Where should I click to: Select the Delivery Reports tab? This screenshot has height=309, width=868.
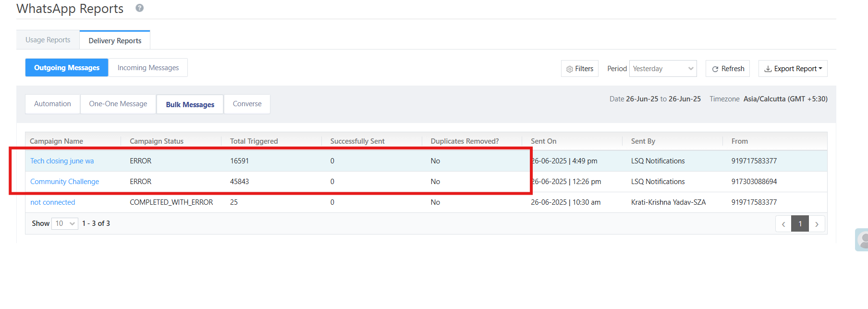coord(115,40)
